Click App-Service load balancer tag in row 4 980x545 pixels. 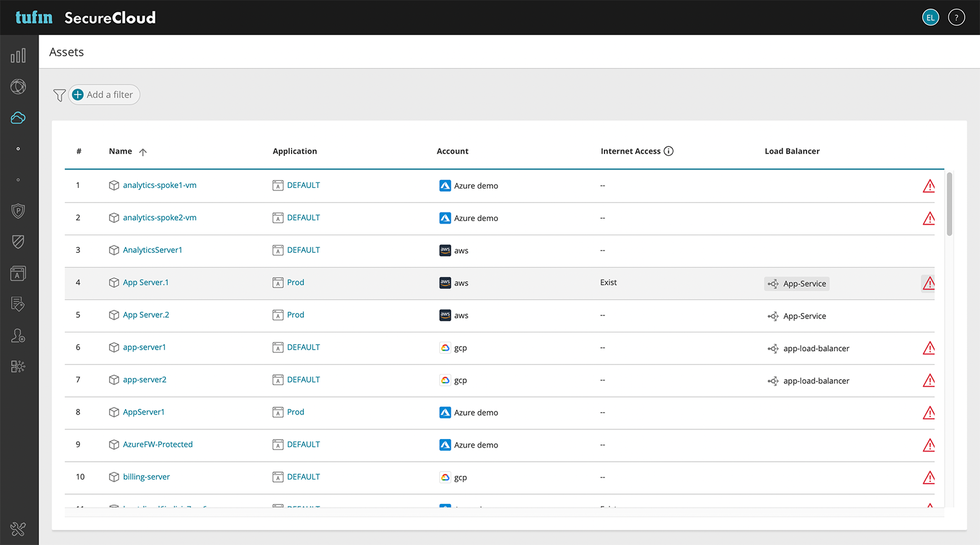pyautogui.click(x=797, y=284)
